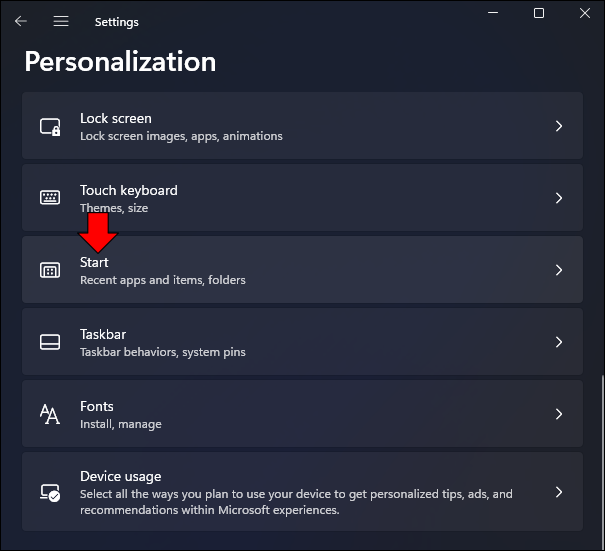Screen dimensions: 605x551
Task: Expand Touch keyboard chevron arrow
Action: click(559, 198)
